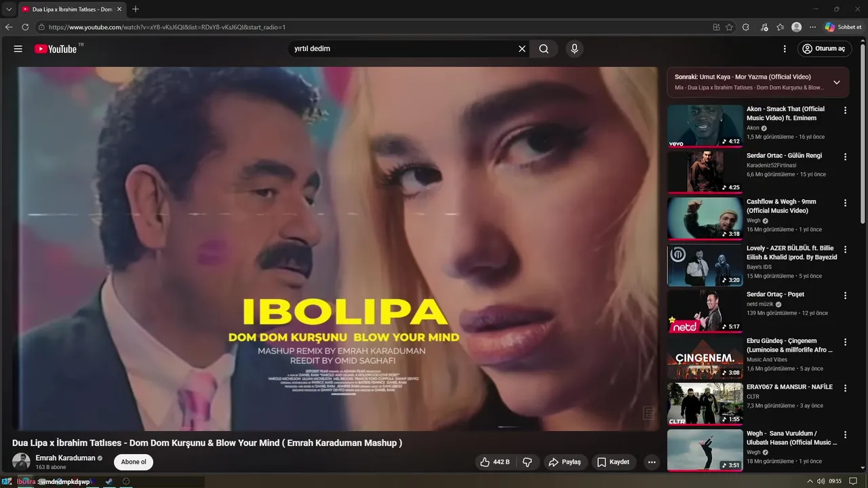This screenshot has width=868, height=488.
Task: Click the magnifier search button
Action: coord(544,49)
